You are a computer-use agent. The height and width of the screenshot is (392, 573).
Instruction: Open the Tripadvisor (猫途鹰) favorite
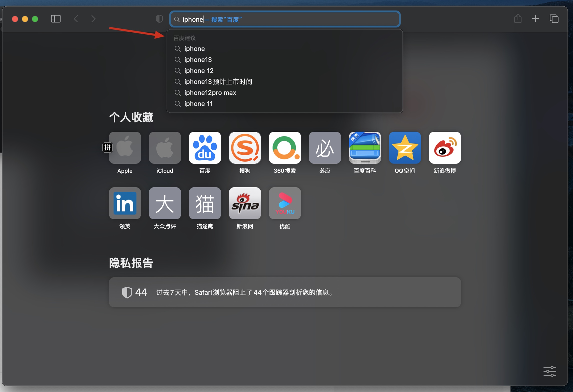[x=204, y=203]
